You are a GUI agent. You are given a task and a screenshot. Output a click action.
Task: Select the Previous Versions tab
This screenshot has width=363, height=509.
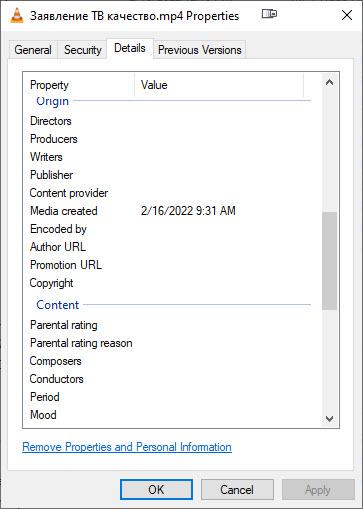click(x=200, y=50)
